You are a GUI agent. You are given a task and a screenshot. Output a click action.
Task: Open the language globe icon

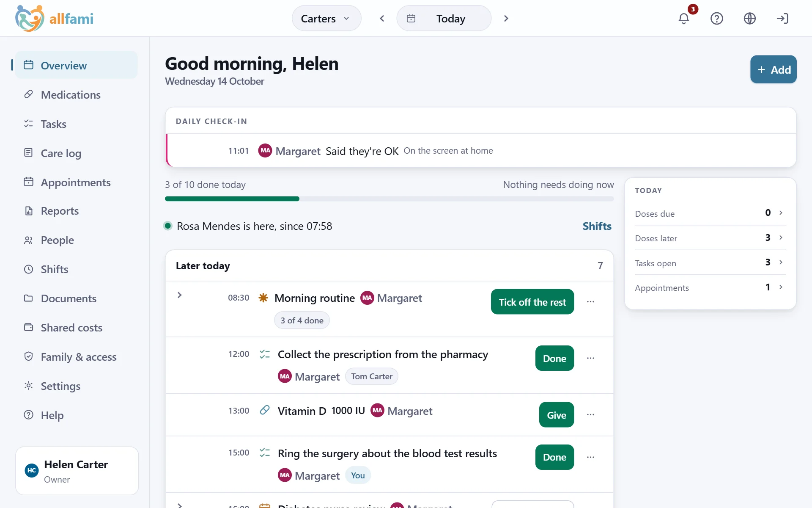tap(750, 19)
